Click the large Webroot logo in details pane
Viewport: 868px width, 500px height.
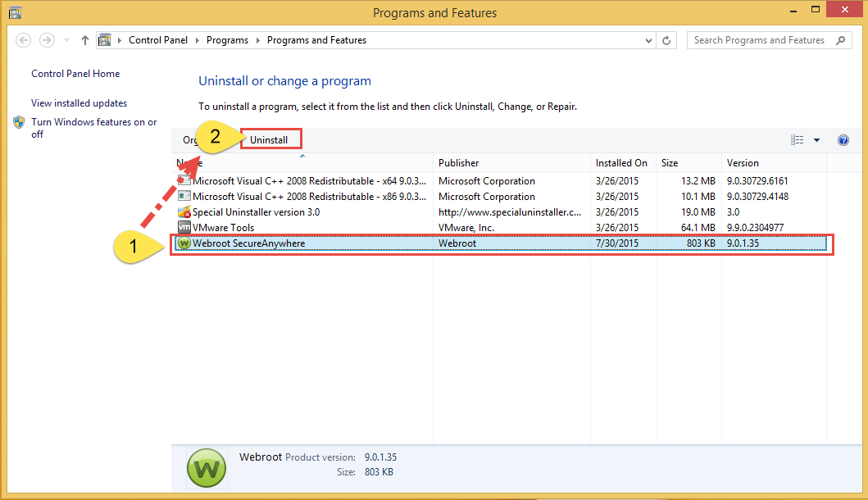click(207, 468)
